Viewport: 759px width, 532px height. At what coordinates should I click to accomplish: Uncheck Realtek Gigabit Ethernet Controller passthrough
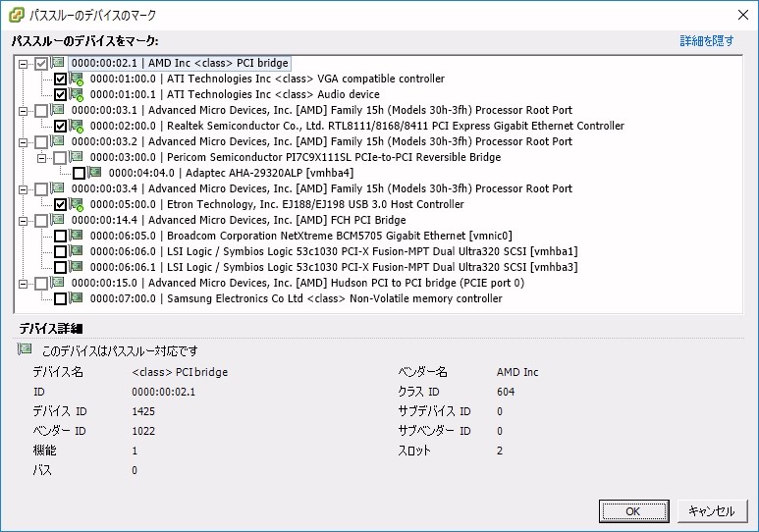click(x=60, y=126)
